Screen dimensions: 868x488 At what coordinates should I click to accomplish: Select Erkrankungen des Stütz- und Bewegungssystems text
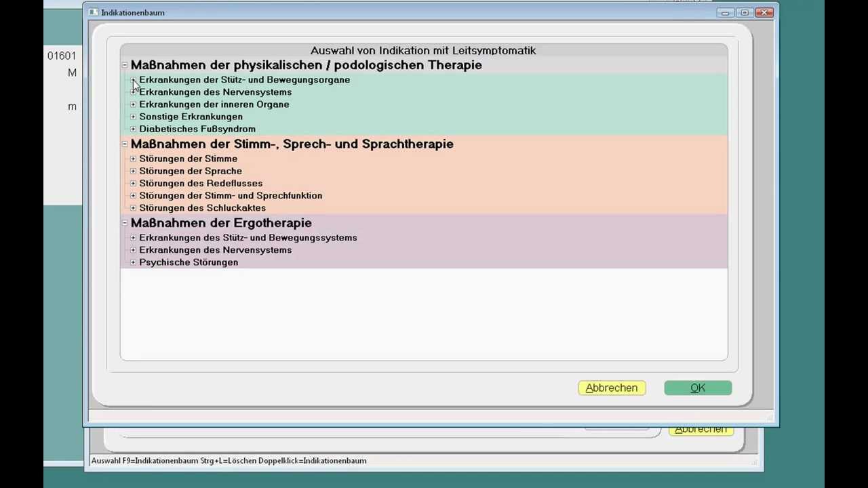[248, 237]
